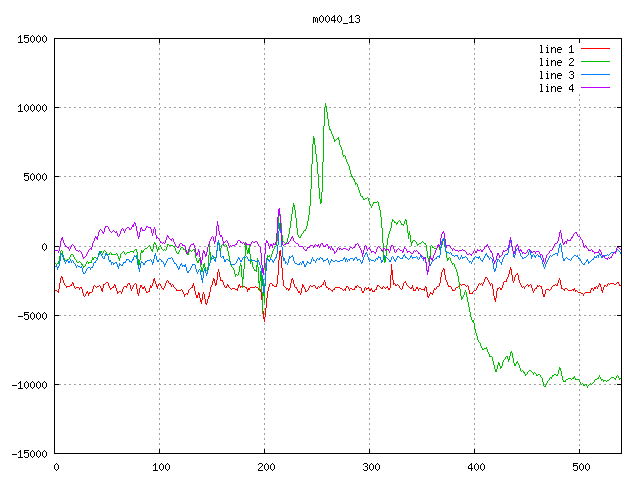Click the 200 tick label on the x-axis
640x480 pixels.
click(x=265, y=467)
